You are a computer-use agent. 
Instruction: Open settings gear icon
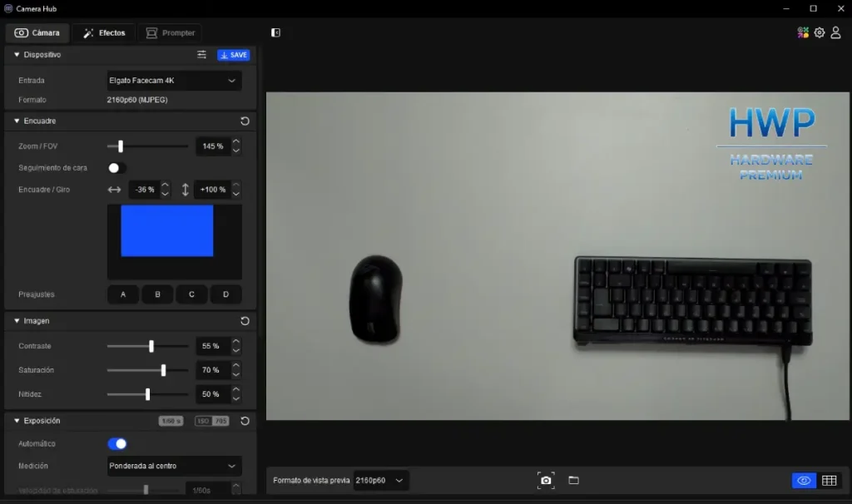820,32
